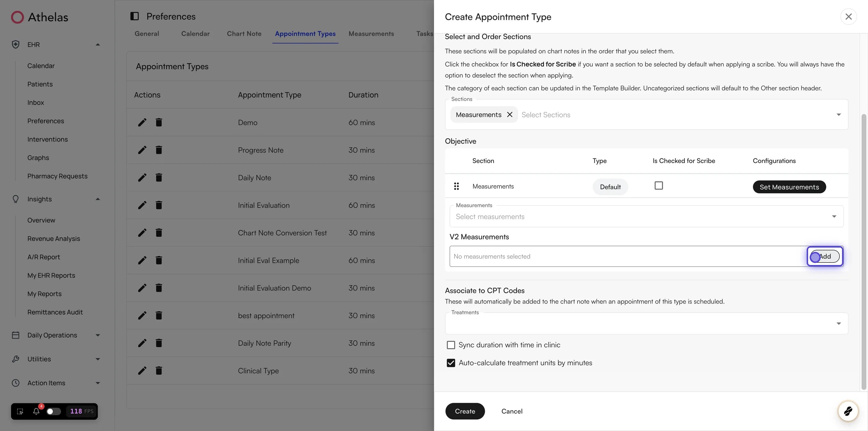Click the Set Measurements button
Image resolution: width=868 pixels, height=431 pixels.
[789, 187]
